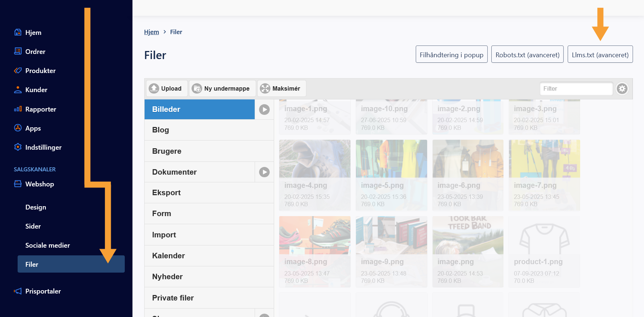
Task: Click the Kunder person icon
Action: pyautogui.click(x=18, y=90)
